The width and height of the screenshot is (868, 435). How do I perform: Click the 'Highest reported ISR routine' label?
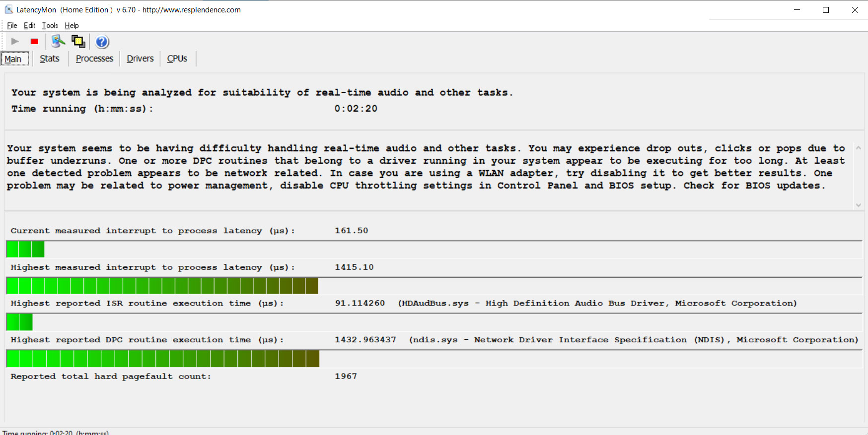[147, 303]
